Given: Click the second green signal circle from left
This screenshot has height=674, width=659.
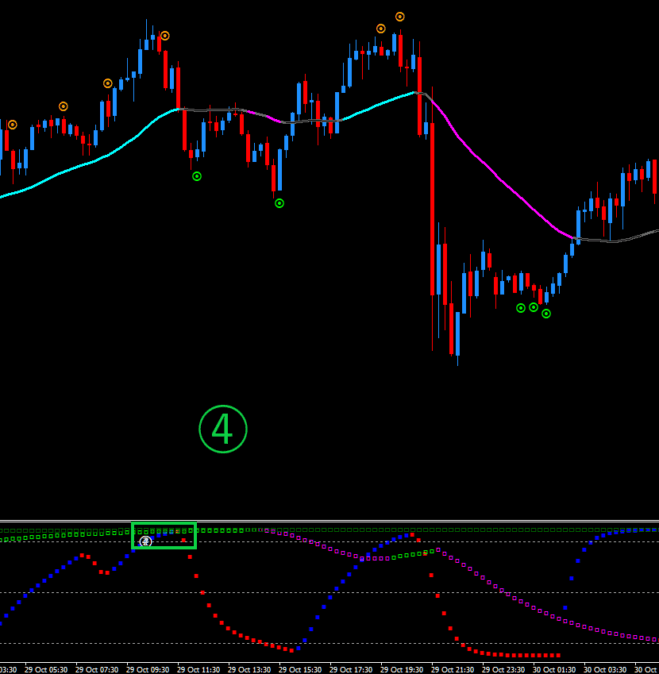Looking at the screenshot, I should [279, 203].
